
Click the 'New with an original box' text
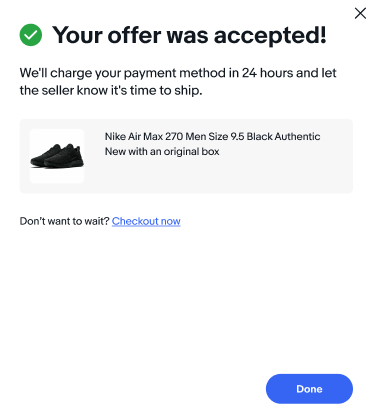162,151
